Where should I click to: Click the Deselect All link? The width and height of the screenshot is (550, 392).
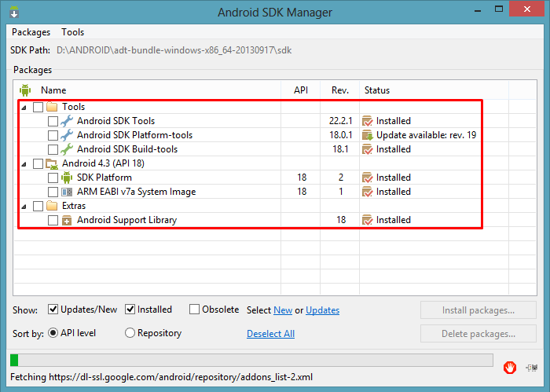tap(270, 333)
